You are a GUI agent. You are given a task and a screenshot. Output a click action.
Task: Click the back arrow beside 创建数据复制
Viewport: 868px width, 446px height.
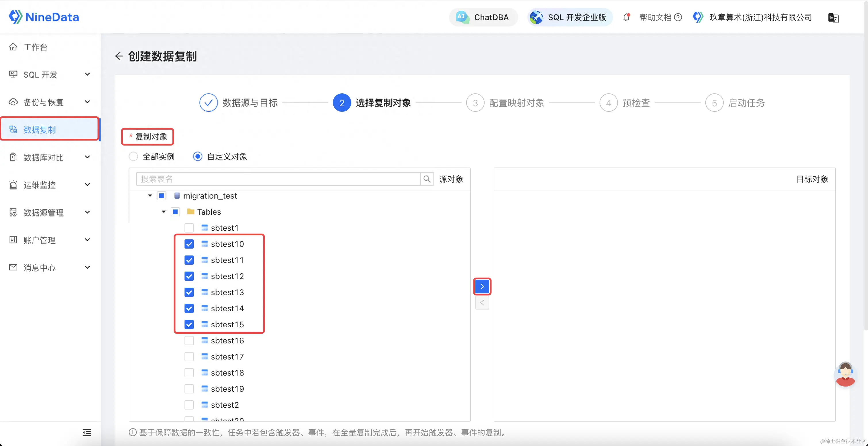[x=119, y=56]
